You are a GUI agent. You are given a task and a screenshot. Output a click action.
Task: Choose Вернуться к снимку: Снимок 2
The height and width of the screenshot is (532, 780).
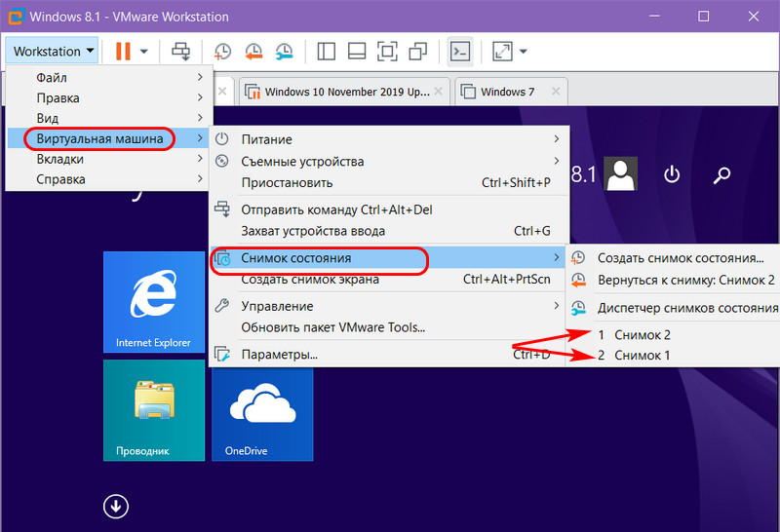(674, 280)
